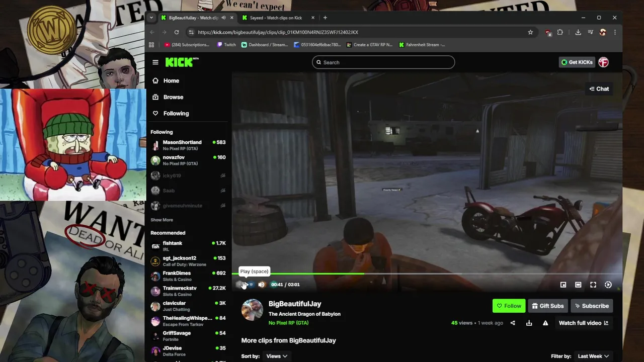The width and height of the screenshot is (644, 362).
Task: Open a new browser tab
Action: (325, 18)
